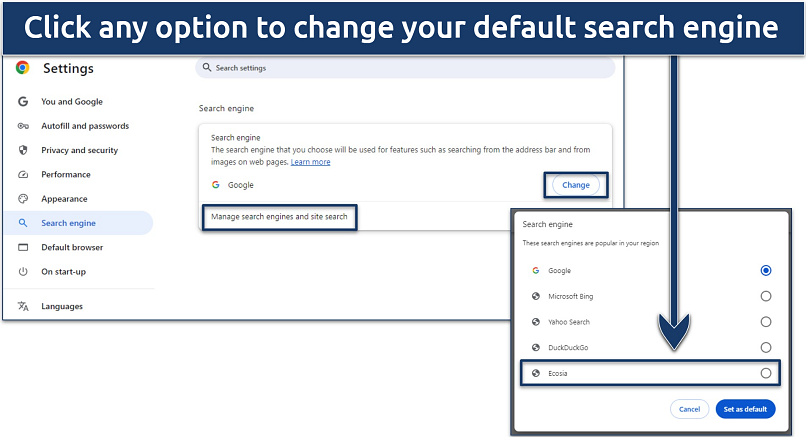Open Manage search engines and site search
The width and height of the screenshot is (806, 437).
pyautogui.click(x=279, y=216)
